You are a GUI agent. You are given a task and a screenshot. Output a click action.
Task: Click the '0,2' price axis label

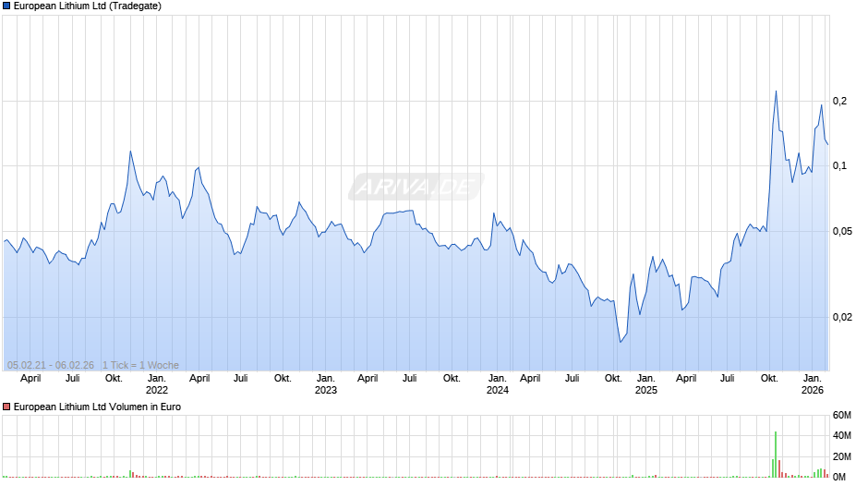[839, 101]
